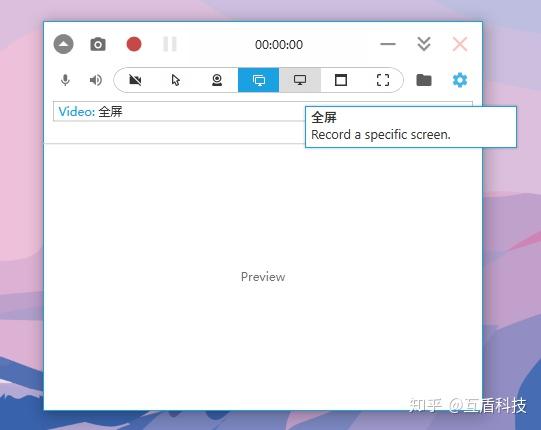This screenshot has height=430, width=541.
Task: Take a screenshot with the camera icon
Action: click(x=98, y=45)
